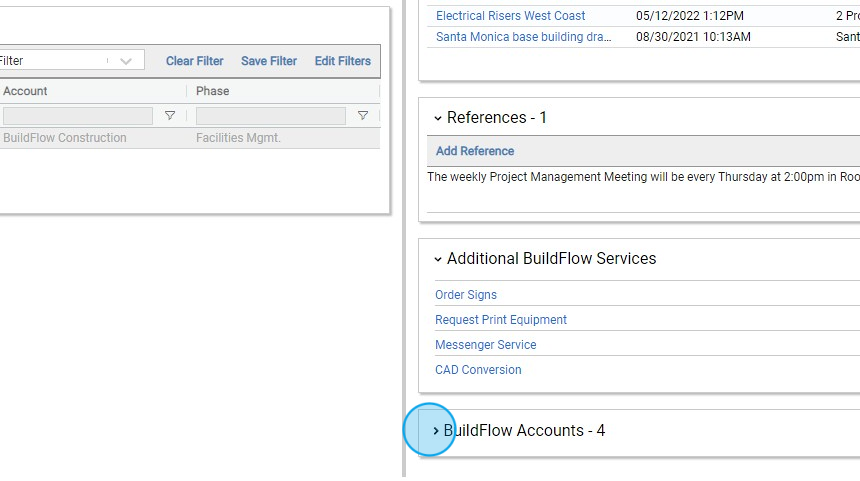Open Electrical Risers West Coast link

[x=510, y=16]
